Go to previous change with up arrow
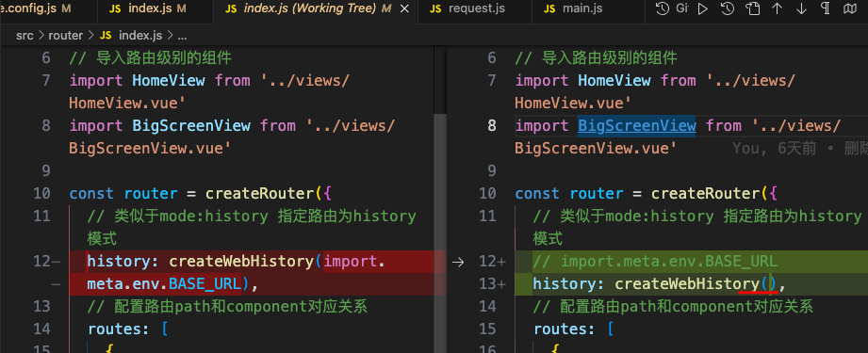This screenshot has height=353, width=868. coord(777,8)
